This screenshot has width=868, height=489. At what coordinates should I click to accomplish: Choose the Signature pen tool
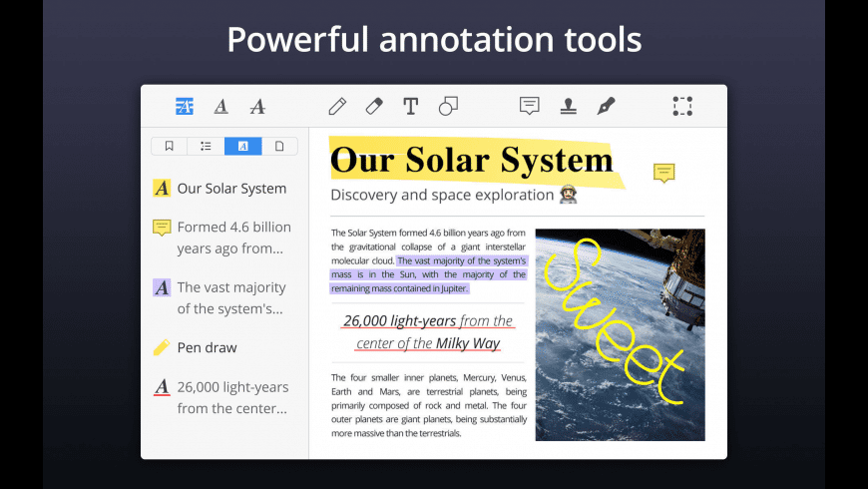click(607, 106)
